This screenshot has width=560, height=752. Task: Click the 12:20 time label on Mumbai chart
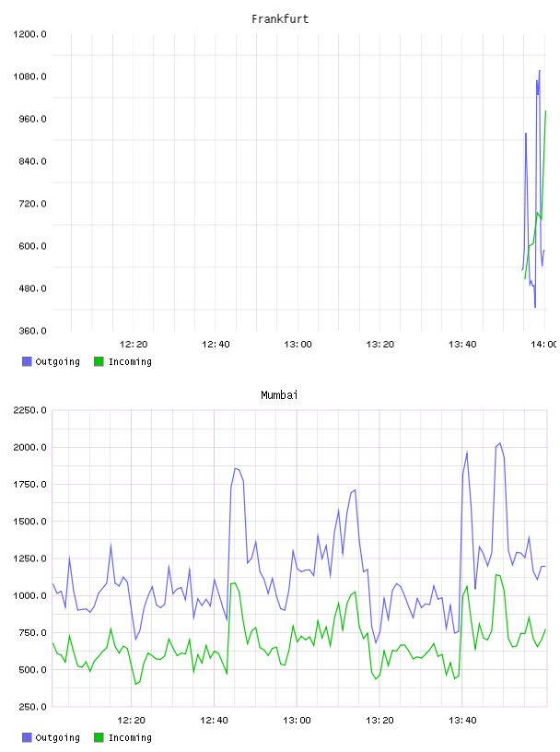point(132,721)
